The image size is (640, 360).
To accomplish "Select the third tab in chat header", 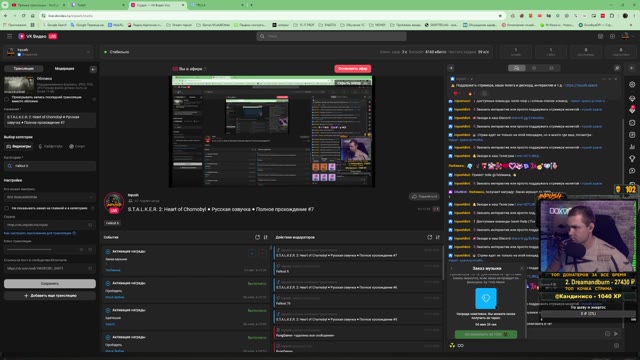I will (551, 68).
